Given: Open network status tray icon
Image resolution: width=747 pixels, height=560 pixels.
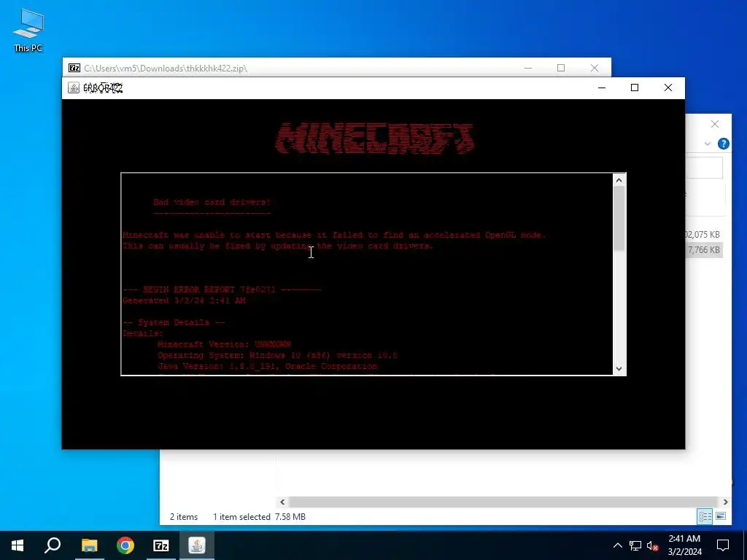Looking at the screenshot, I should click(x=635, y=545).
